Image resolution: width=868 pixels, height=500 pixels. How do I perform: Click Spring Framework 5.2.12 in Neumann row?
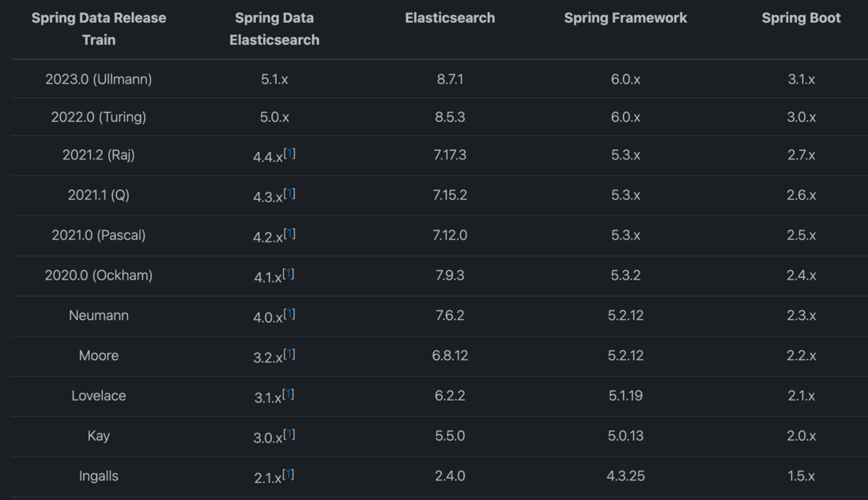pyautogui.click(x=625, y=315)
